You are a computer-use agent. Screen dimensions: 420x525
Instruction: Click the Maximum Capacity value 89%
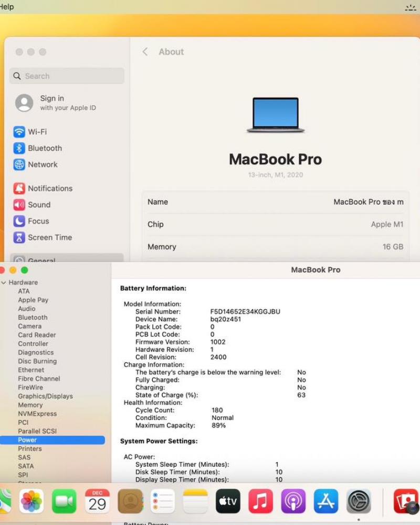click(218, 425)
